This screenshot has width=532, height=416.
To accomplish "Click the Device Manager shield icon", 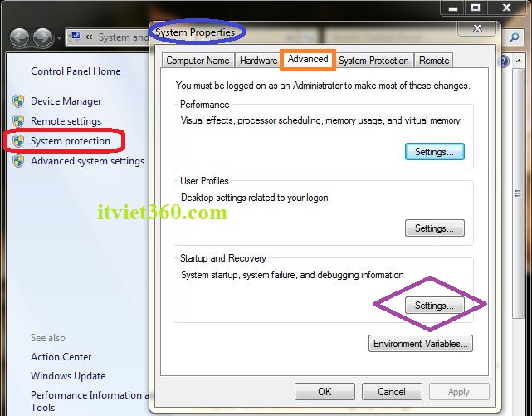I will (18, 101).
